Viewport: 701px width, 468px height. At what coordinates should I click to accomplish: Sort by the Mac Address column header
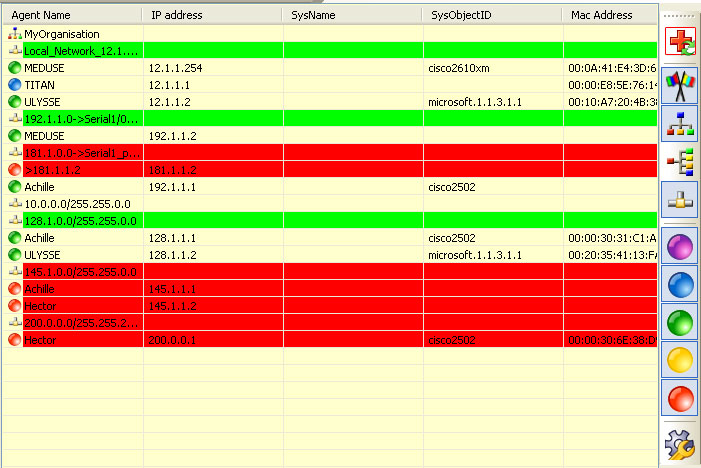click(610, 15)
